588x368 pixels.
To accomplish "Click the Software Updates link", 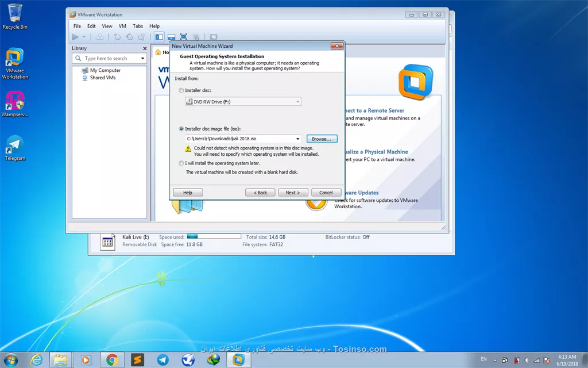I will click(362, 193).
